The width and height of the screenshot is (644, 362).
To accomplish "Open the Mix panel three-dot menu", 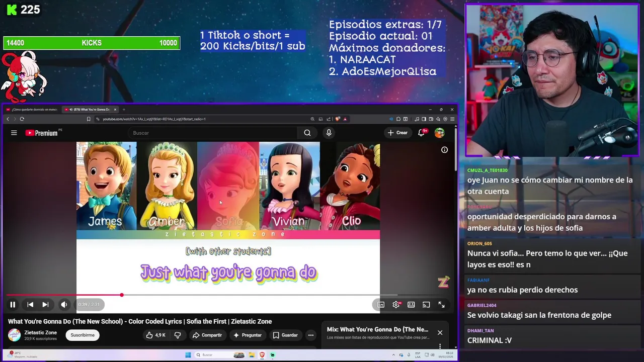I will coord(440,346).
